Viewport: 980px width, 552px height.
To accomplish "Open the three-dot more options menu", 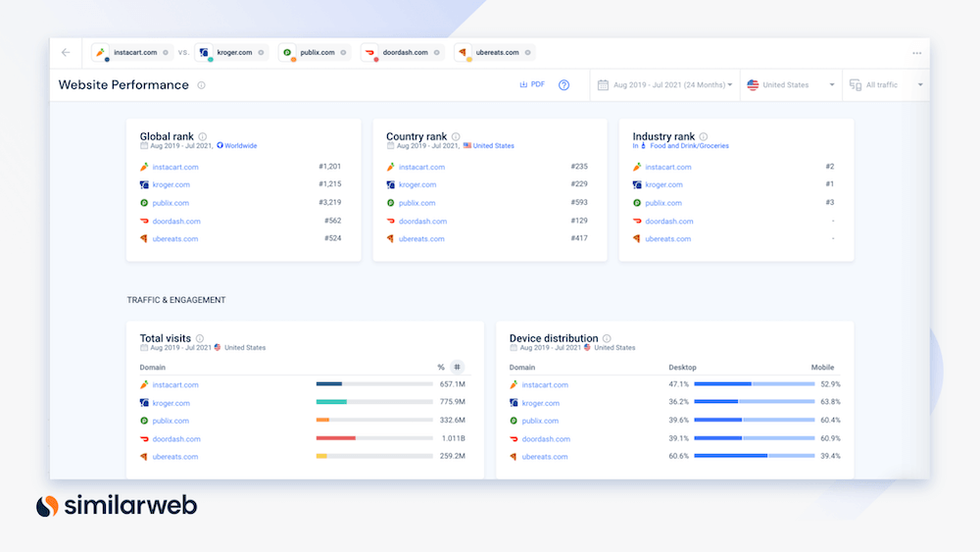I will tap(916, 53).
